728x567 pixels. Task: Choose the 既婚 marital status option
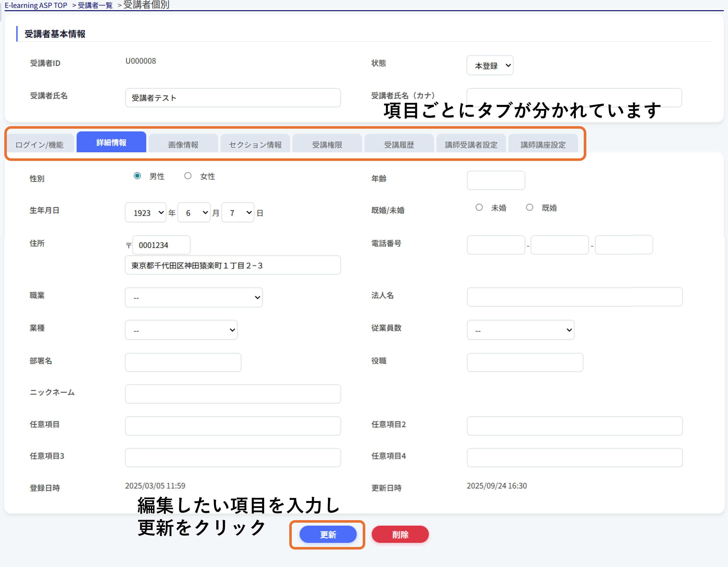coord(529,207)
